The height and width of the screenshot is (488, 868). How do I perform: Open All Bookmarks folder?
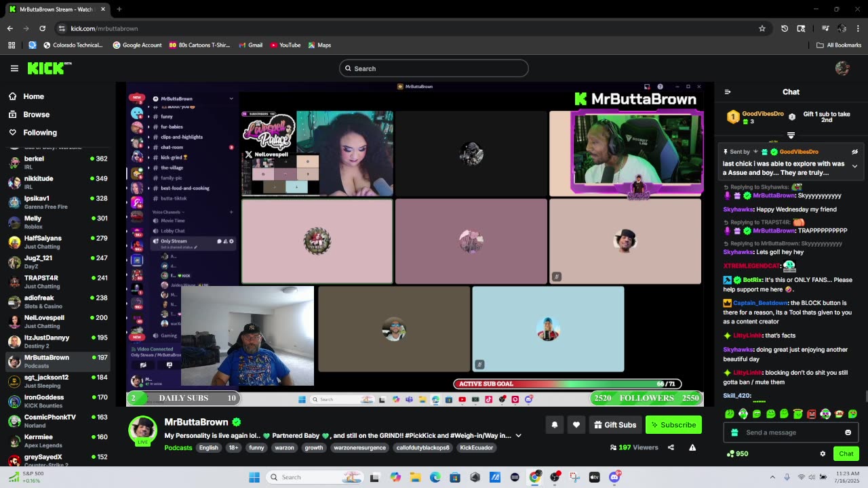(839, 45)
